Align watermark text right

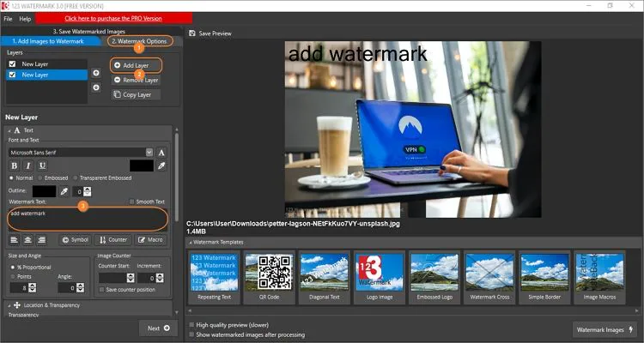(x=41, y=240)
